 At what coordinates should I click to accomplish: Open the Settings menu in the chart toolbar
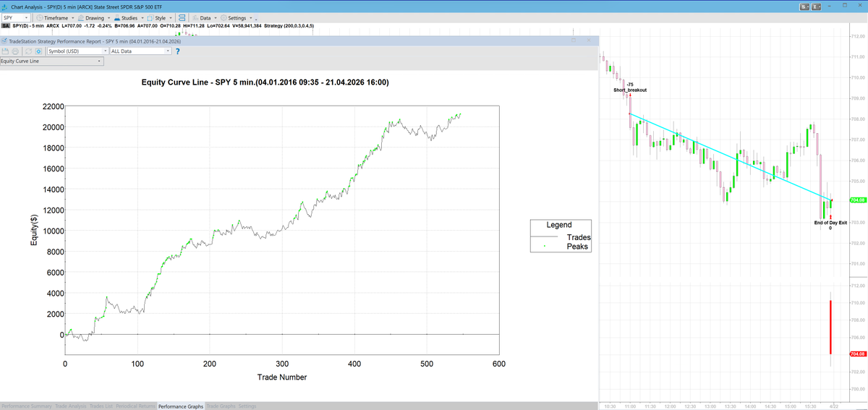click(237, 17)
